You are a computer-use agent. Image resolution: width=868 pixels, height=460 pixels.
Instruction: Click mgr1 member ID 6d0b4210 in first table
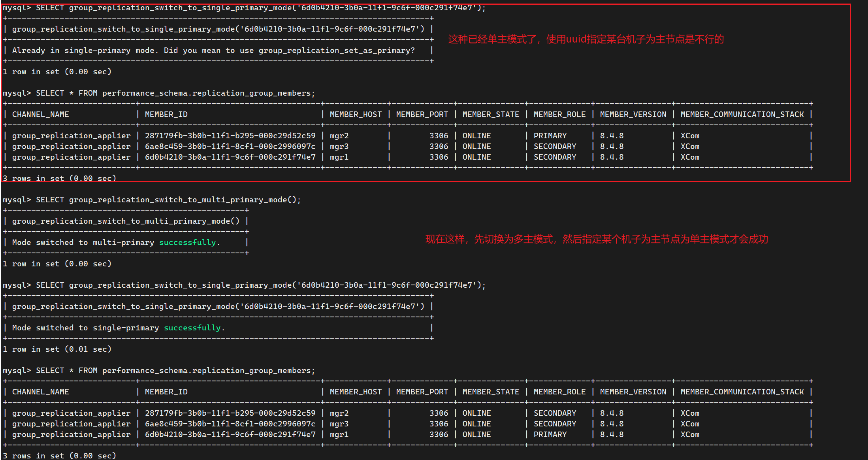[230, 157]
